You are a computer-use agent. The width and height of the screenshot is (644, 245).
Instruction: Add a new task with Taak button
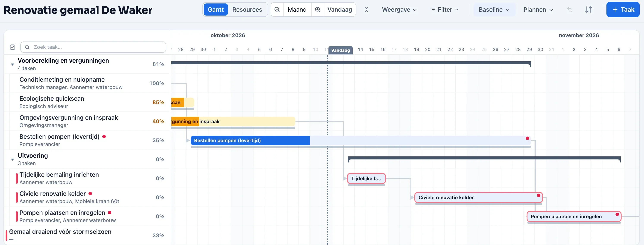[623, 10]
